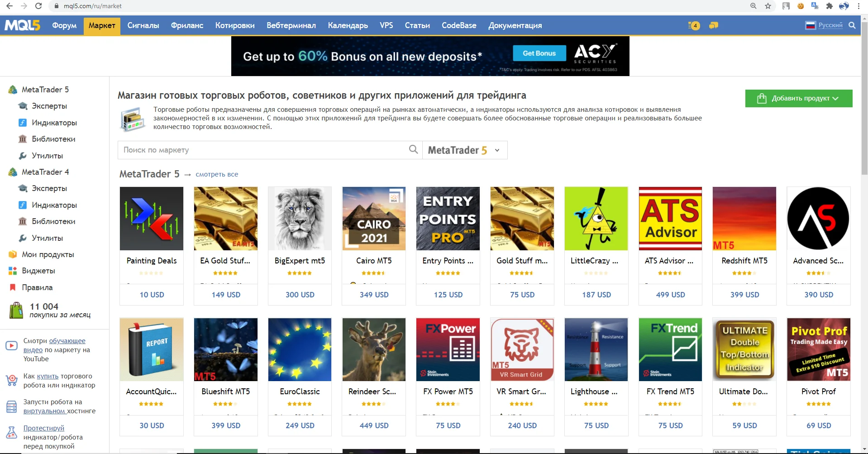The height and width of the screenshot is (454, 868).
Task: Open the notifications bell with badge 4
Action: pyautogui.click(x=694, y=25)
